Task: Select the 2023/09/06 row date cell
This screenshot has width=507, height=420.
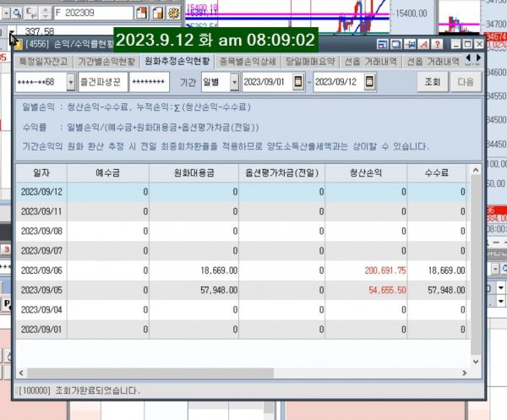Action: tap(41, 270)
